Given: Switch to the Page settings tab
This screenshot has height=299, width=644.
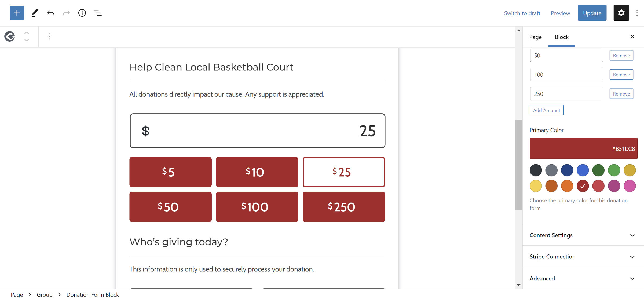Looking at the screenshot, I should 535,37.
